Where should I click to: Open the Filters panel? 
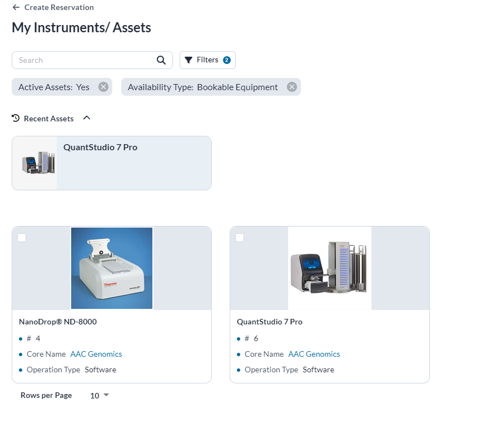click(207, 60)
